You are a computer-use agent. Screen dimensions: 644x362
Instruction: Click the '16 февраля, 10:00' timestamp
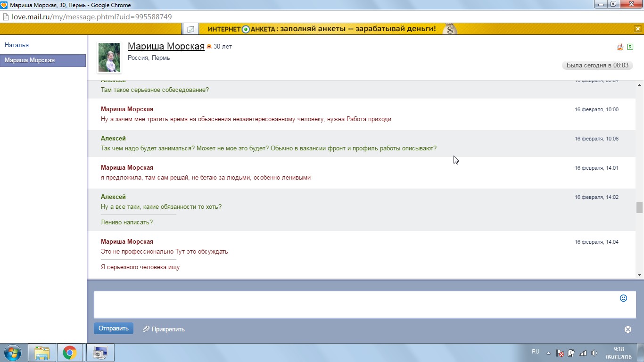[596, 109]
